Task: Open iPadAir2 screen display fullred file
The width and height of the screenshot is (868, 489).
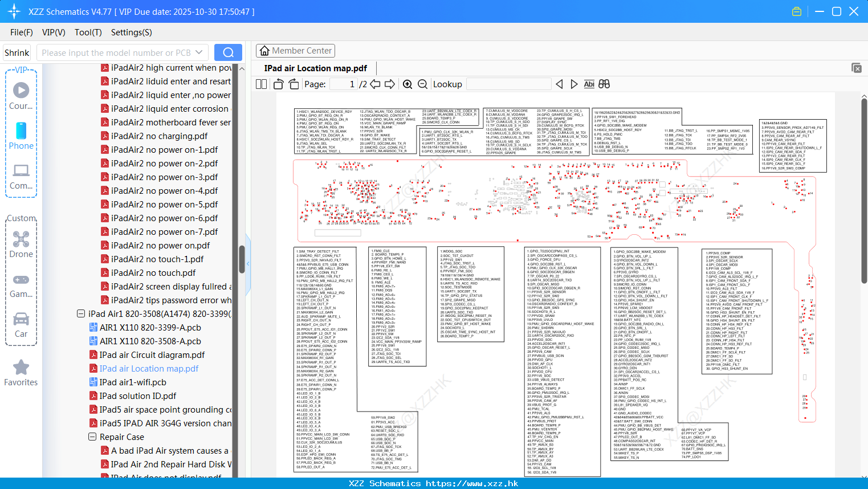Action: pyautogui.click(x=171, y=286)
